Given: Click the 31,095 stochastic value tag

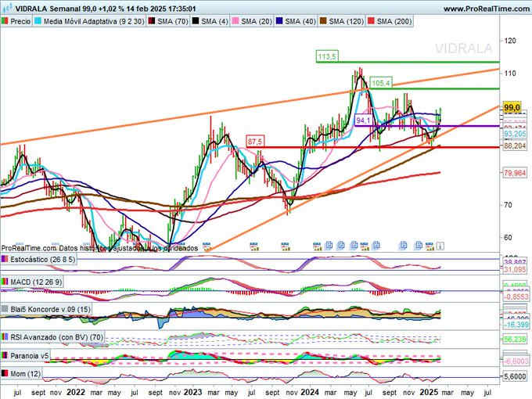Looking at the screenshot, I should coord(515,270).
